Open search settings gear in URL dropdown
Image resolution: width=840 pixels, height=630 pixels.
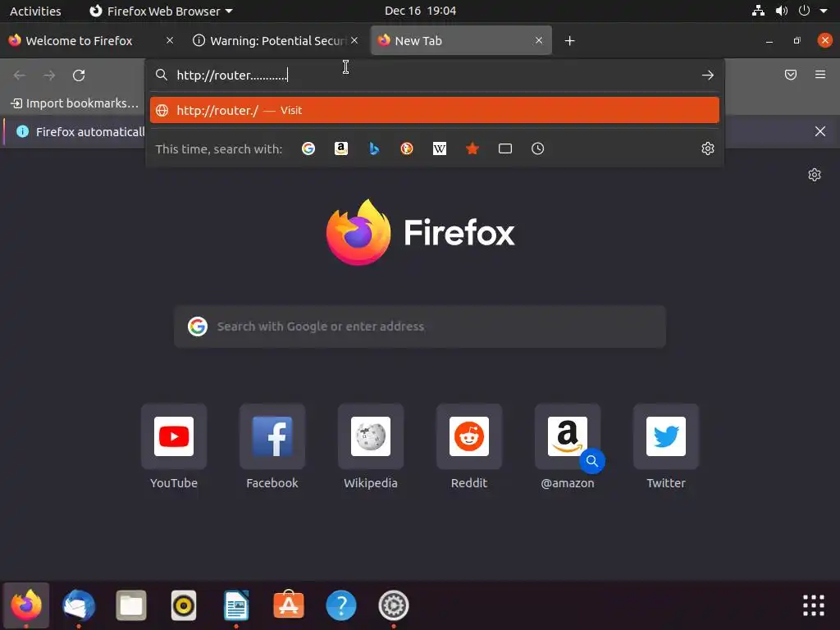coord(708,148)
